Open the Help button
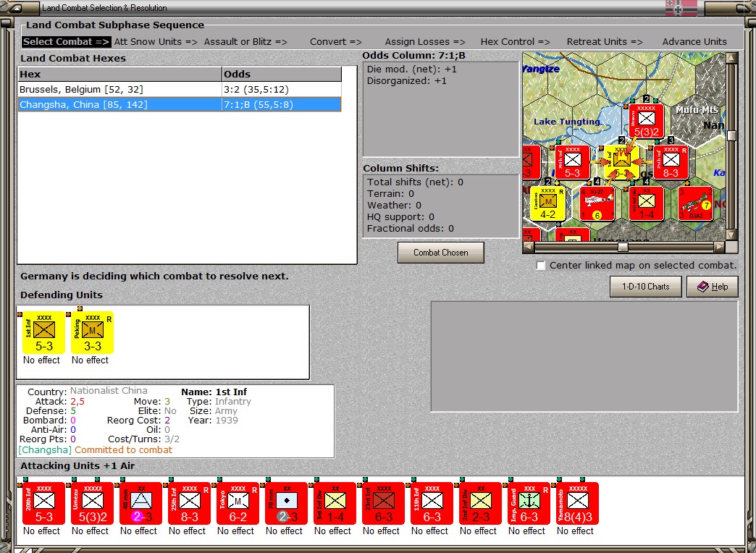 tap(713, 287)
